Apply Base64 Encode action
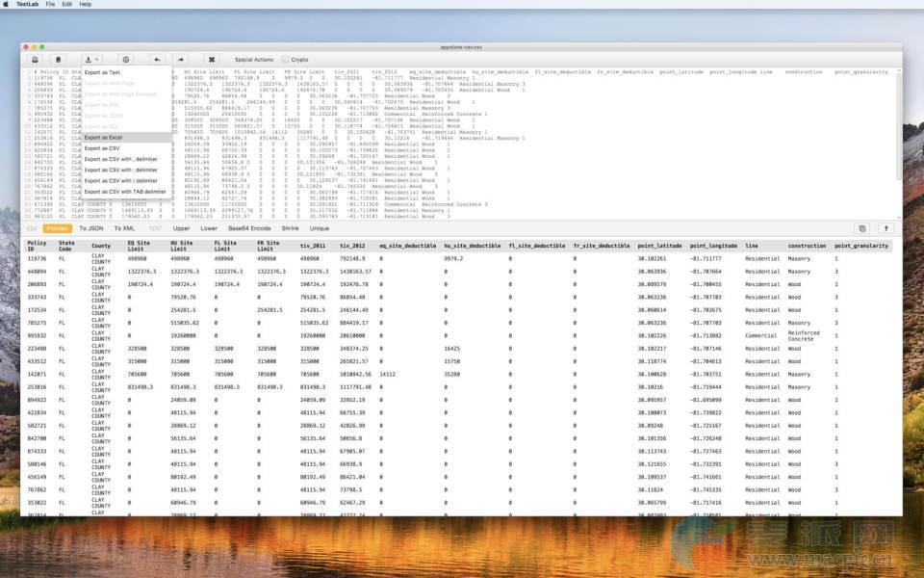 click(249, 228)
